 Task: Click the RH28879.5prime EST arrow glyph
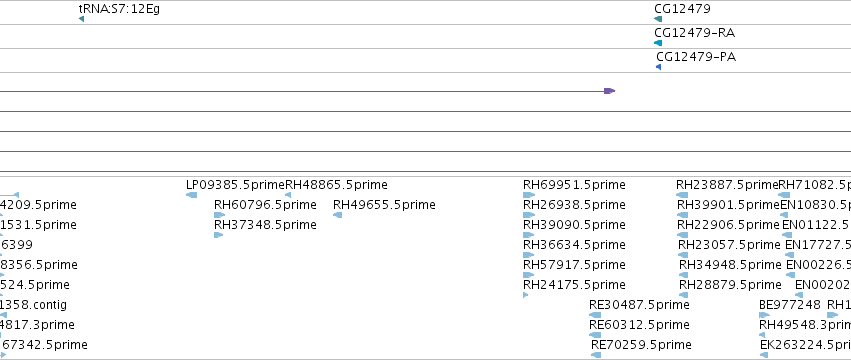pos(684,295)
